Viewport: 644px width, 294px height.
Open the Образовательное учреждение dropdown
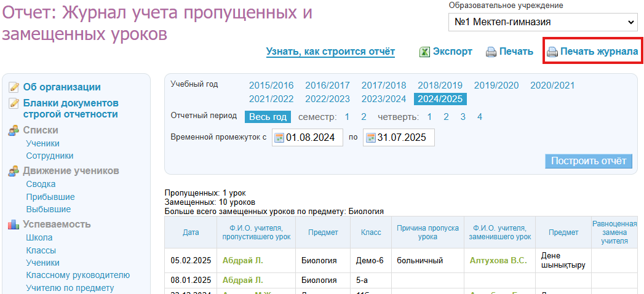(x=543, y=22)
